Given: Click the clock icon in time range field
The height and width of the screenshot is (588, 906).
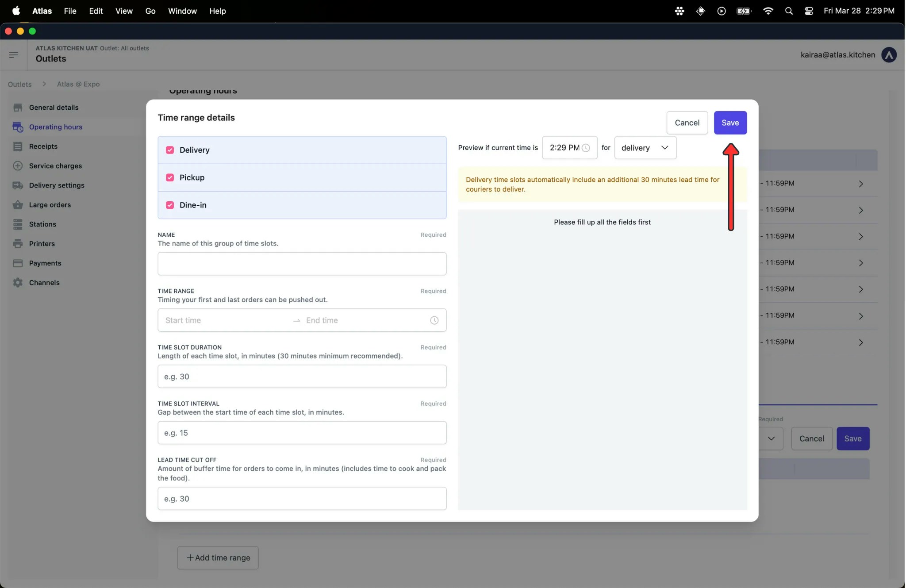Looking at the screenshot, I should (434, 320).
